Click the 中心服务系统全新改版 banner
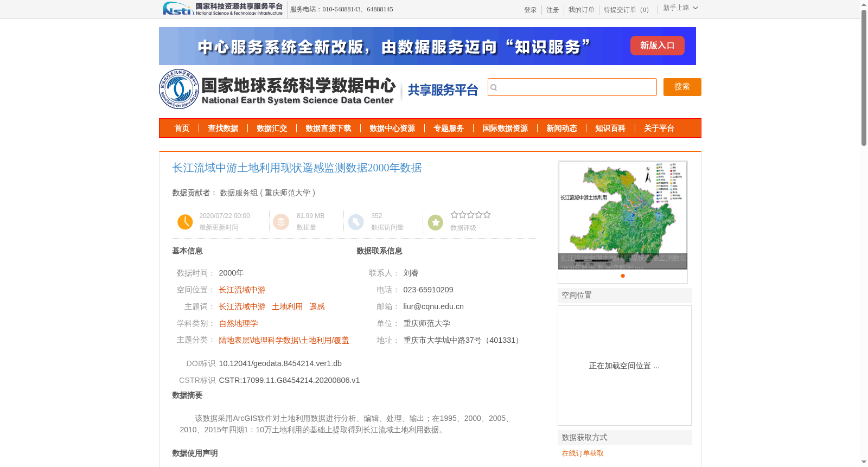This screenshot has width=868, height=467. [427, 46]
